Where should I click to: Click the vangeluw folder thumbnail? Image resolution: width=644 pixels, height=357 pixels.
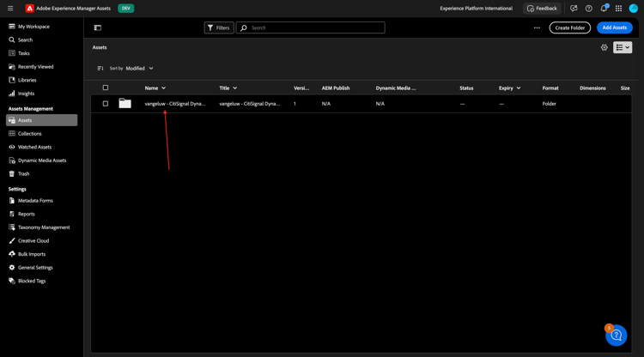(x=125, y=103)
